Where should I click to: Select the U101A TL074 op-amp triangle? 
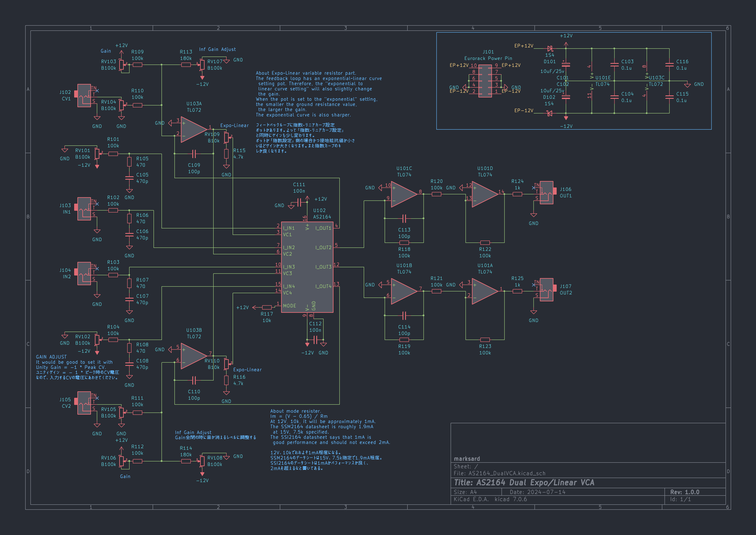tap(485, 291)
